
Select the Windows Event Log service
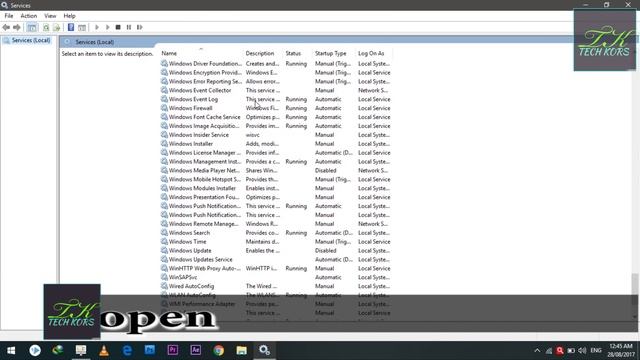(x=276, y=99)
